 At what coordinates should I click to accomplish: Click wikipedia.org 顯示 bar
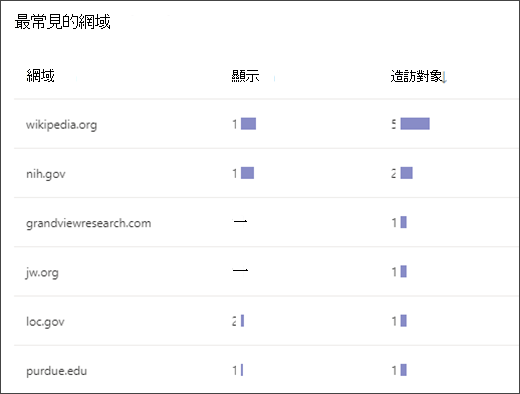(x=248, y=124)
